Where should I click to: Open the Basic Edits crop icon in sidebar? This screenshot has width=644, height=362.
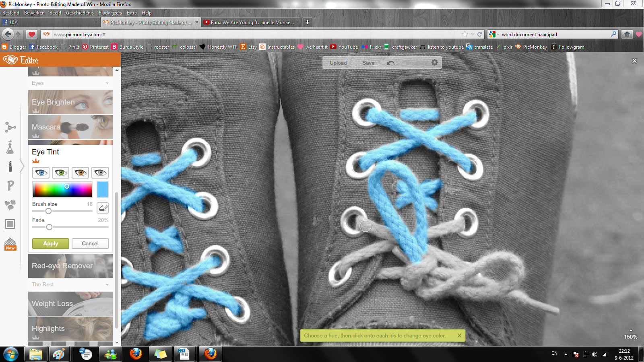coord(10,127)
